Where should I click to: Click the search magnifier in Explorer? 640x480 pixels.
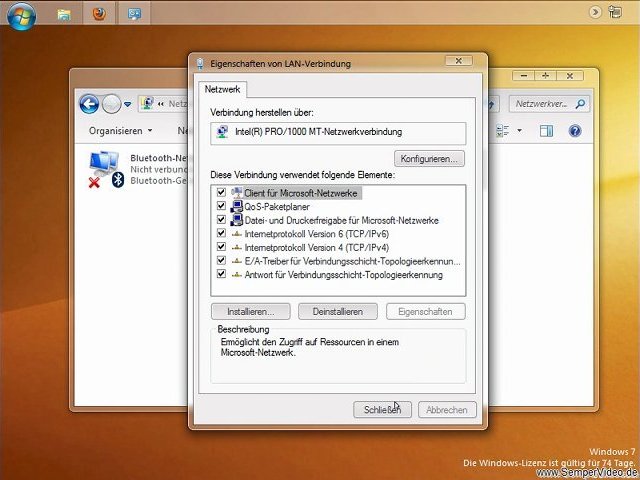pos(580,103)
